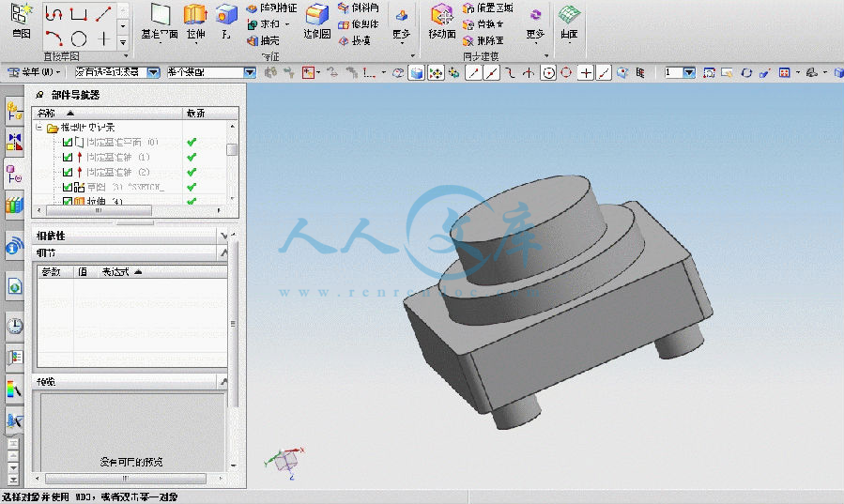Click the Hole (孔) feature icon

[x=226, y=15]
